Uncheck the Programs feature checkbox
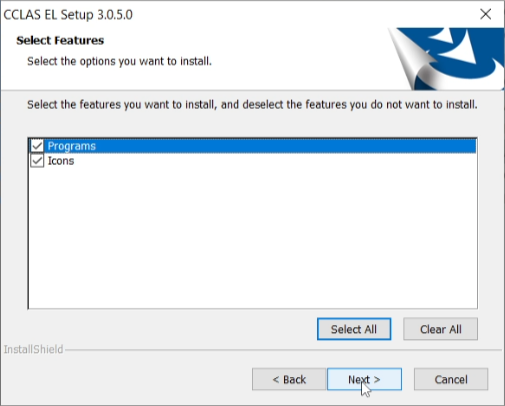Screen dimensions: 505x406 pyautogui.click(x=37, y=146)
